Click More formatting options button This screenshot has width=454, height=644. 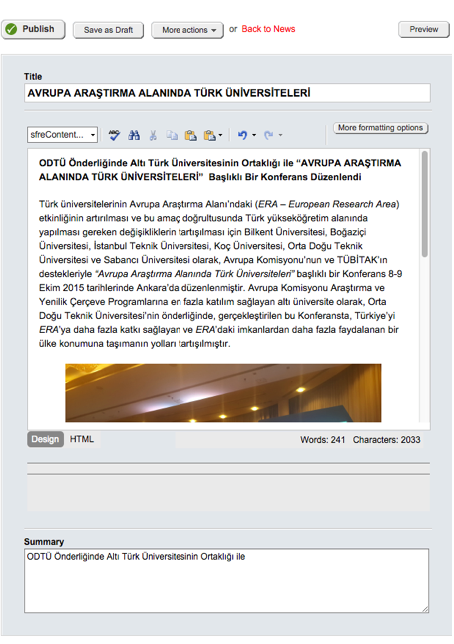[380, 128]
